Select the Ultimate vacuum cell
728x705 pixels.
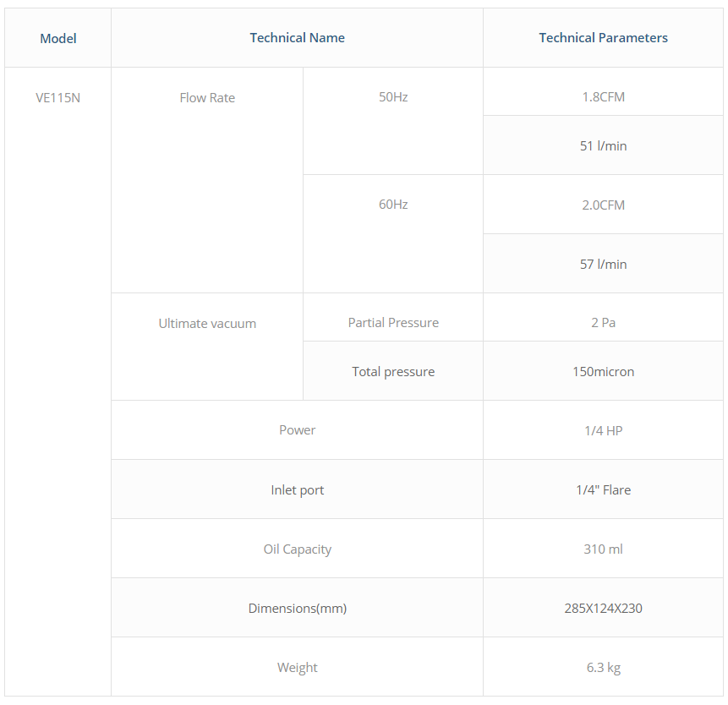click(x=207, y=324)
